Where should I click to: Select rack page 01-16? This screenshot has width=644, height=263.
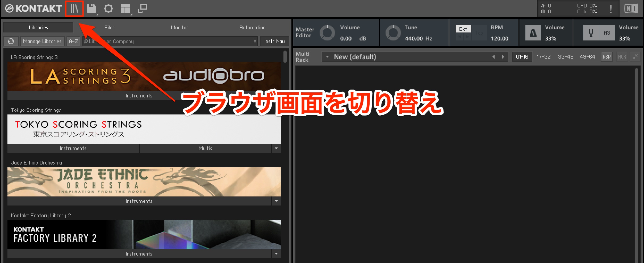pyautogui.click(x=522, y=57)
